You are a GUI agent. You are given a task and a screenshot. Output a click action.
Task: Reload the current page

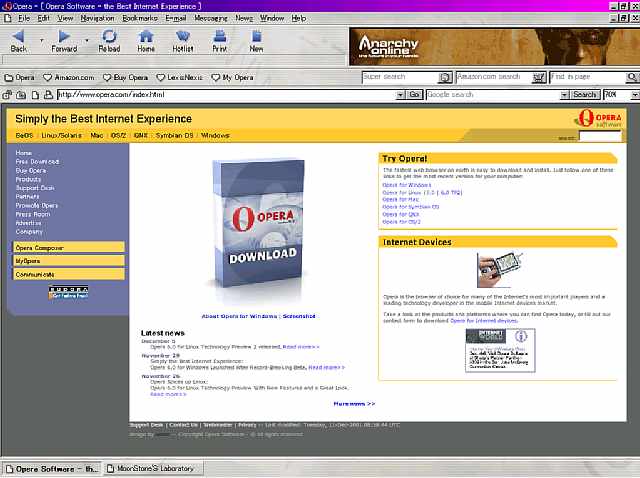[x=109, y=41]
